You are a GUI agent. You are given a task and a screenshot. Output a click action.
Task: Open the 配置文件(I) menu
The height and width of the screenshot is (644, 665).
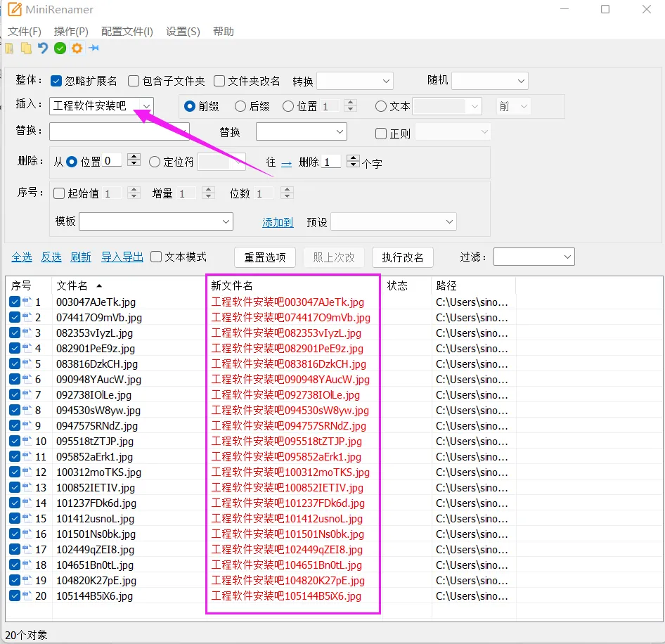click(x=127, y=32)
